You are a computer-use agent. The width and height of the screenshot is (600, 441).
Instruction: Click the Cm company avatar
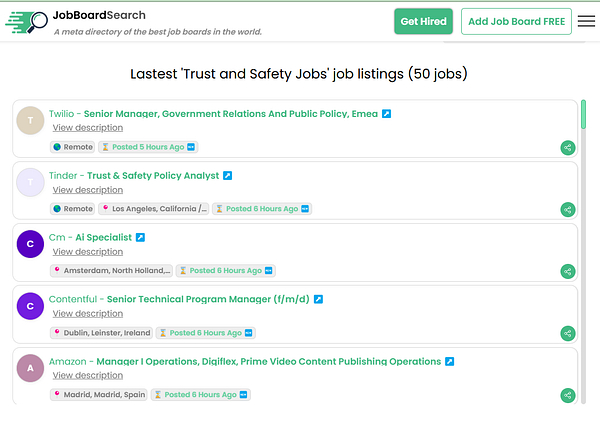click(30, 244)
